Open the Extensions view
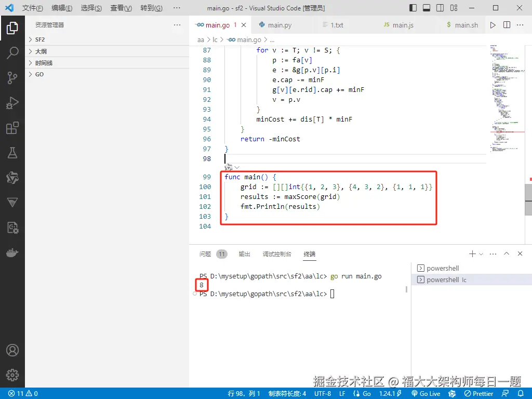 pyautogui.click(x=12, y=128)
